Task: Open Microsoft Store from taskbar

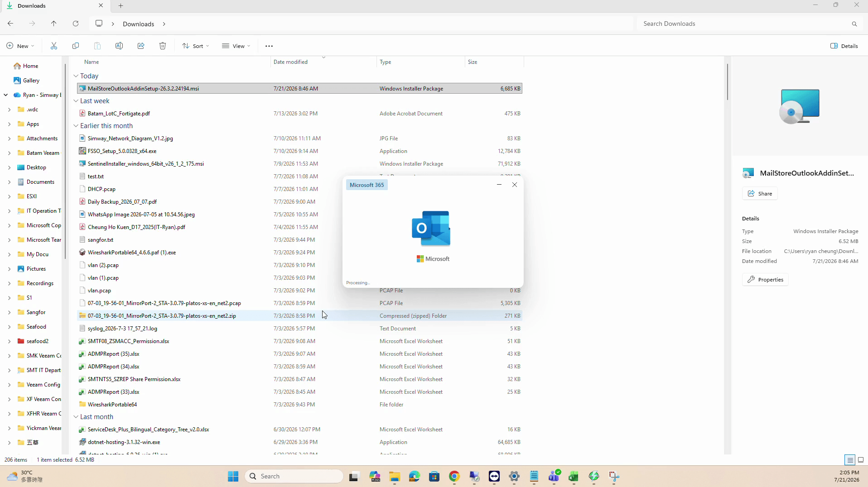Action: pos(434,476)
